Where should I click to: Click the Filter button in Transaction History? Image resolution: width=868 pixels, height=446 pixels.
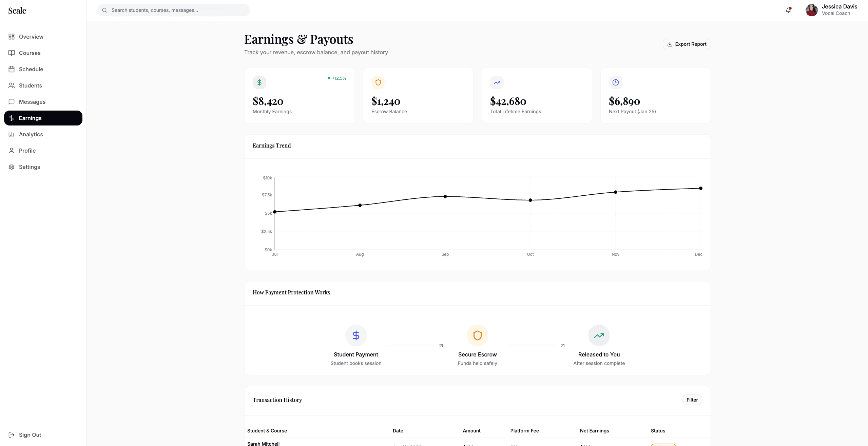pyautogui.click(x=692, y=400)
